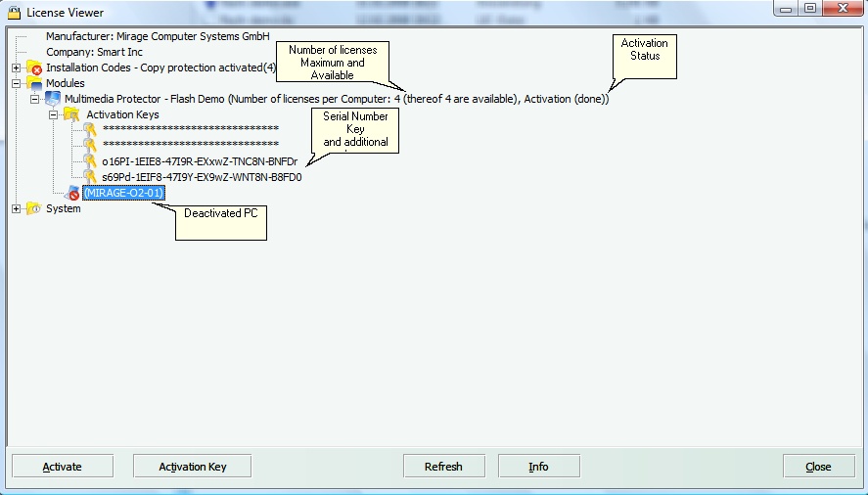Click the Installation Codes folder icon with red X

pyautogui.click(x=34, y=68)
